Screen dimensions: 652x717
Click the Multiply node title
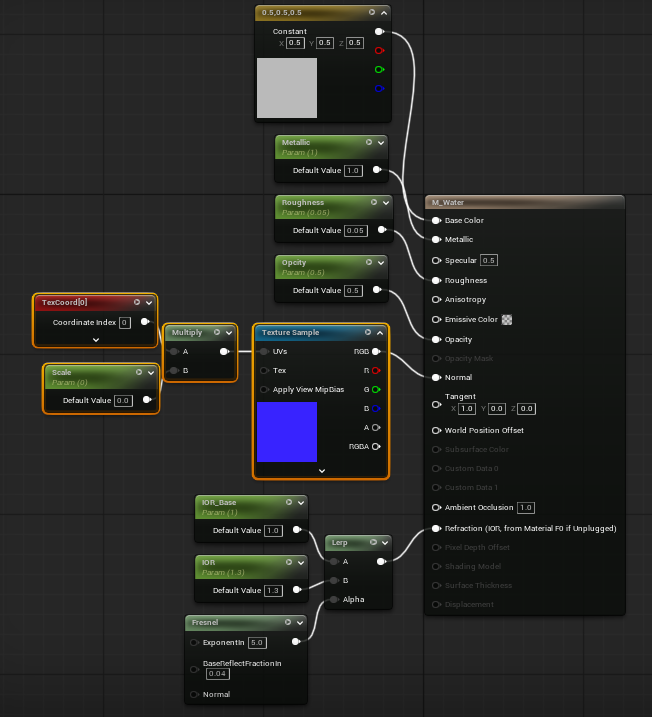(x=187, y=332)
